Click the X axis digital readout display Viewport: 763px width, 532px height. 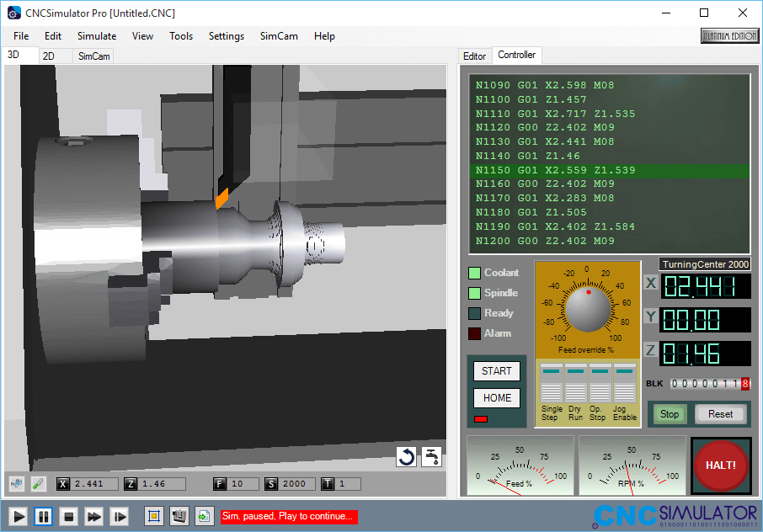pyautogui.click(x=705, y=286)
